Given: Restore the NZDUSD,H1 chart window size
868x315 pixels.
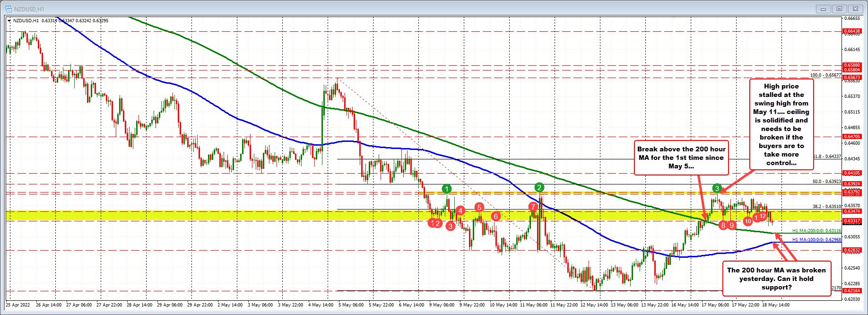Looking at the screenshot, I should (x=840, y=9).
